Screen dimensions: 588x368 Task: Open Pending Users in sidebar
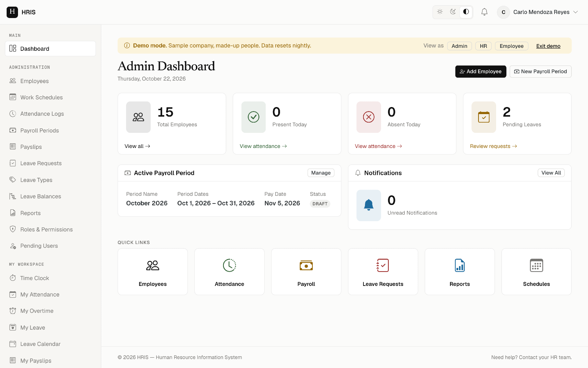50,246
